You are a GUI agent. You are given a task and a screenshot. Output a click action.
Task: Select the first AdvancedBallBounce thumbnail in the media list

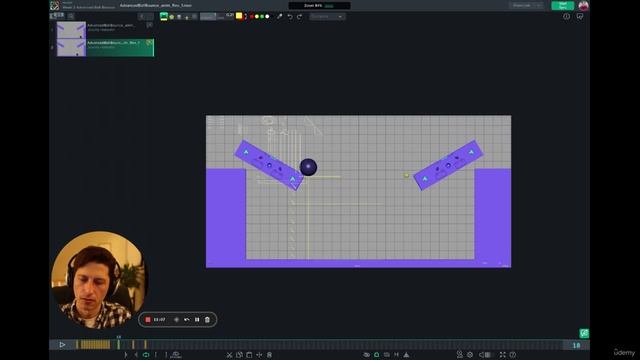71,30
